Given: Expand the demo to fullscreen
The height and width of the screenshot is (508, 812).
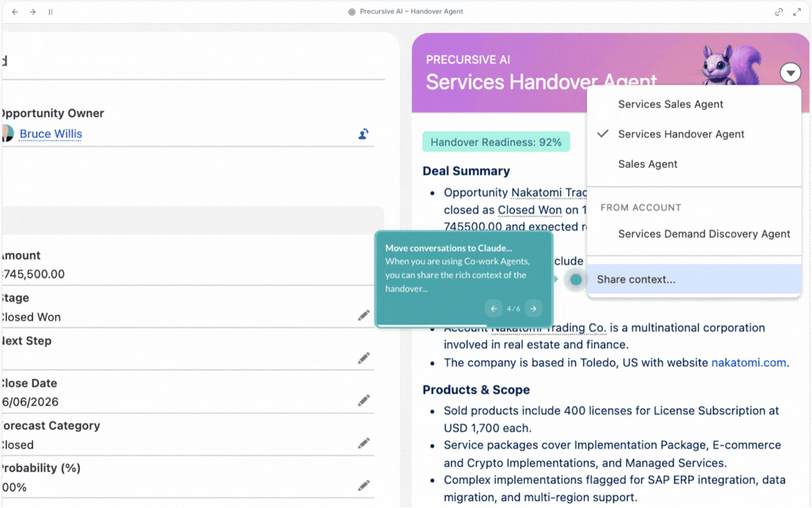Looking at the screenshot, I should pos(797,12).
